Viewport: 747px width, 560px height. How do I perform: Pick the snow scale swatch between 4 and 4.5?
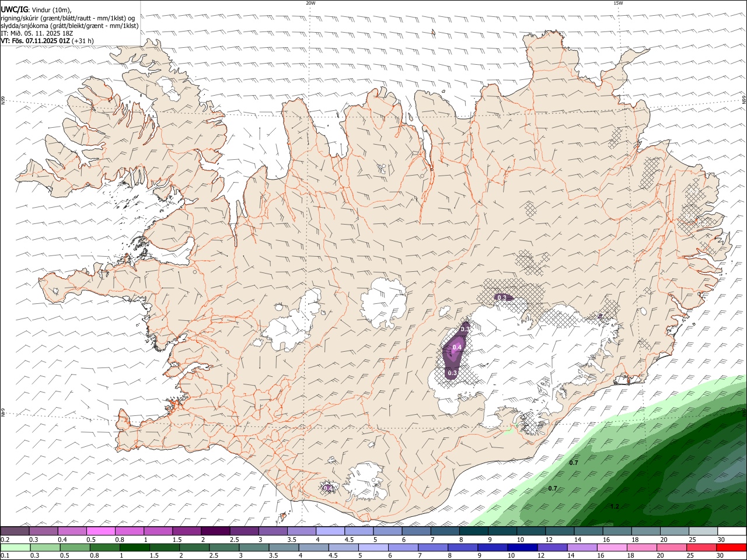[330, 531]
